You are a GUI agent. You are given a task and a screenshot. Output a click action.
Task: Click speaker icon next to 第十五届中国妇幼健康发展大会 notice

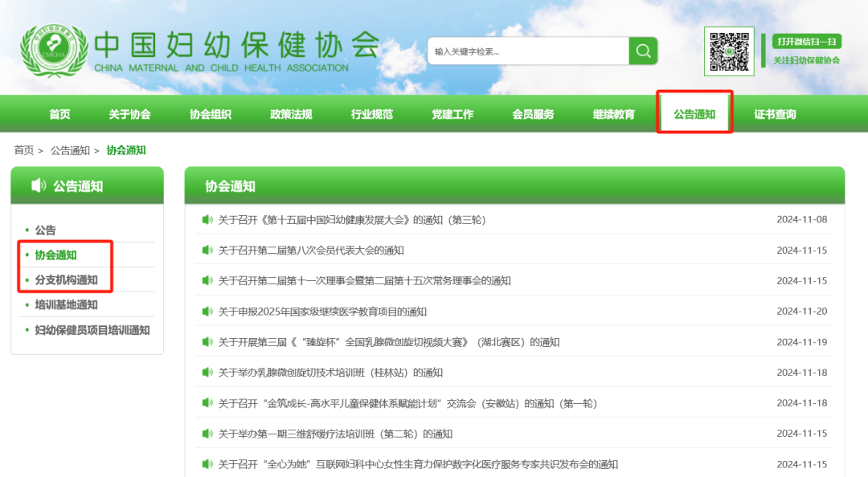click(207, 219)
